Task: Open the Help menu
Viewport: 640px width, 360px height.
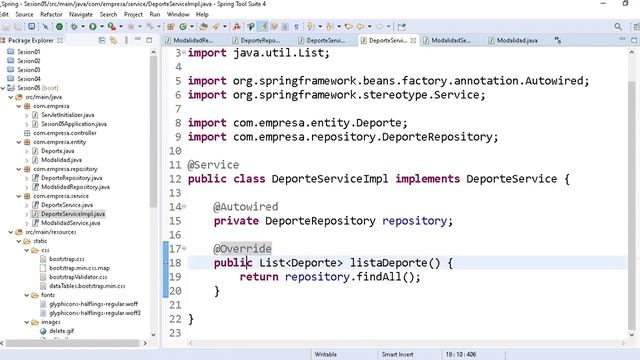Action: pyautogui.click(x=202, y=14)
